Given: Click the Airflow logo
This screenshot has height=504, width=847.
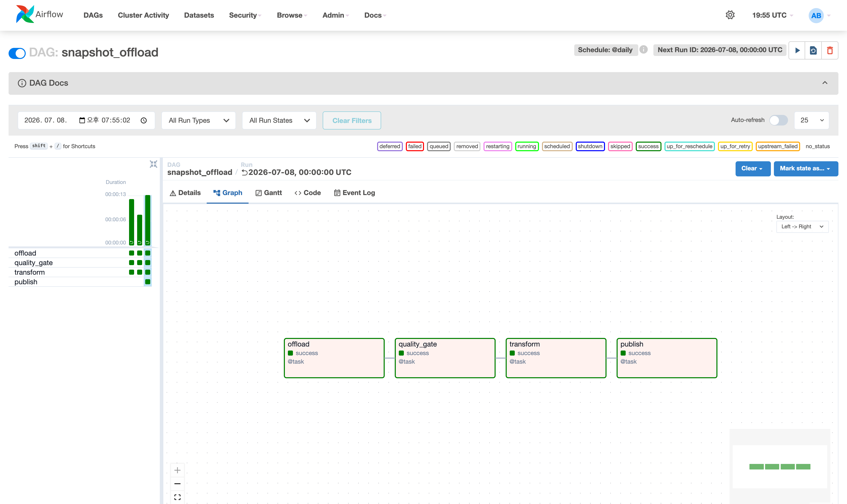Looking at the screenshot, I should point(39,15).
